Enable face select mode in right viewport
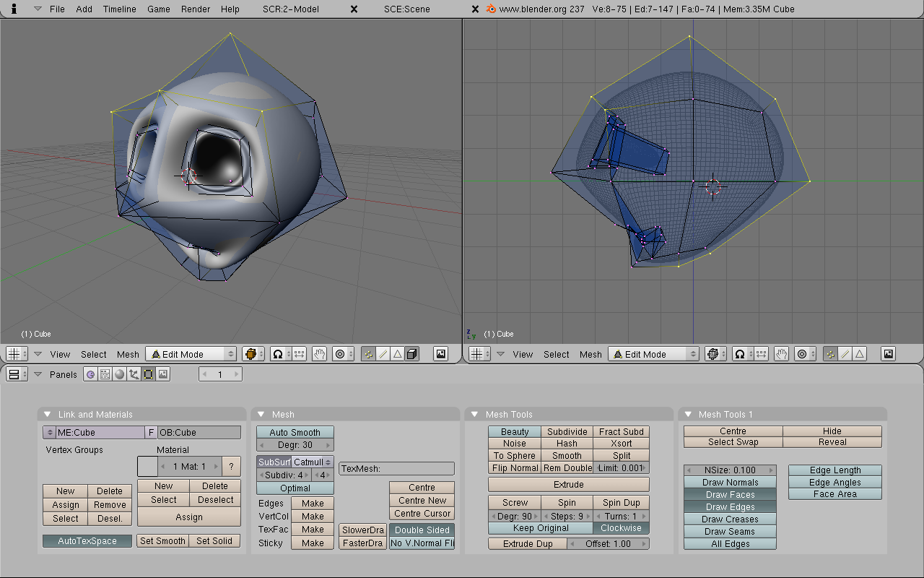 tap(859, 354)
